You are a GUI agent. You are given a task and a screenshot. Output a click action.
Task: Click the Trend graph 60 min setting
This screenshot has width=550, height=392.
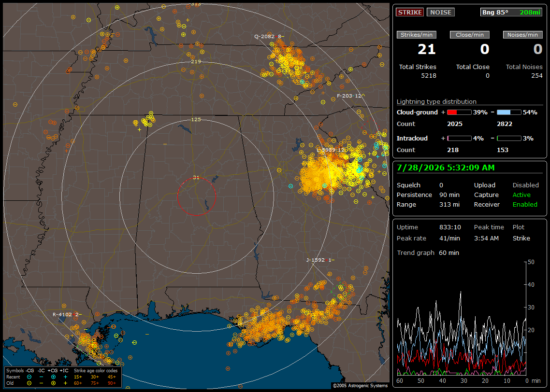click(428, 253)
